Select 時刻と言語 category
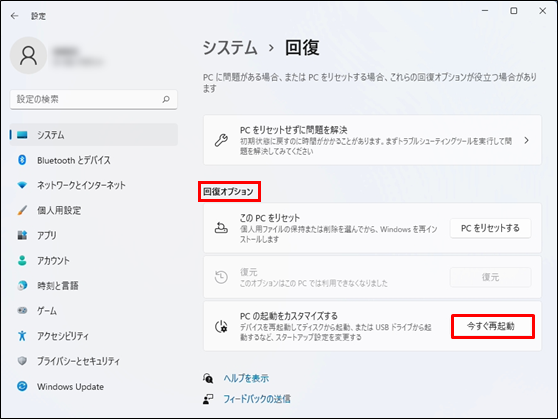Screen dimensions: 558x419 tap(94, 285)
